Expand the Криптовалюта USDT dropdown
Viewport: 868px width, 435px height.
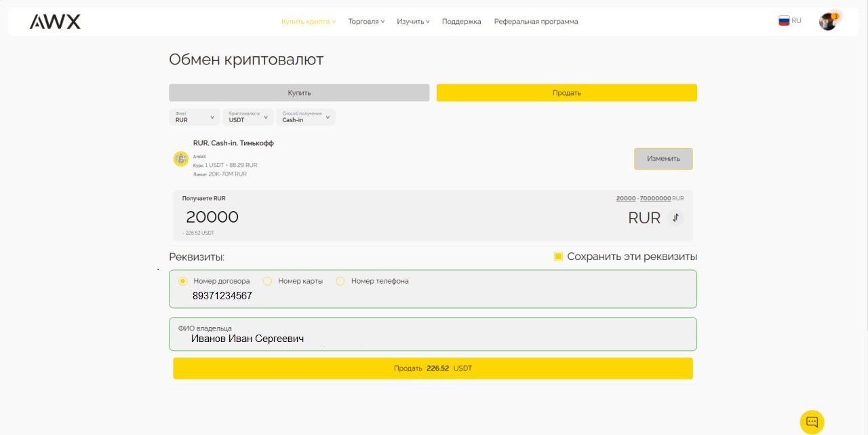[x=248, y=117]
